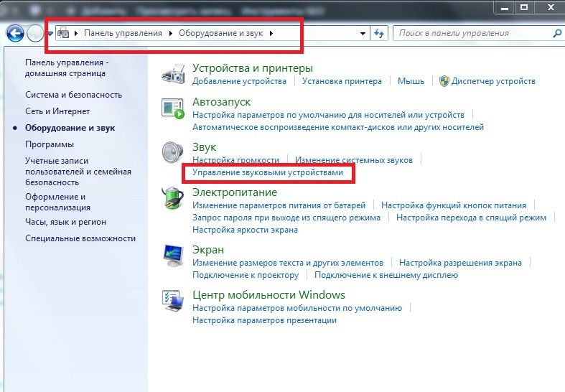565x392 pixels.
Task: Click 'Запрос пароля при выходе из спящего режима'
Action: coord(286,218)
